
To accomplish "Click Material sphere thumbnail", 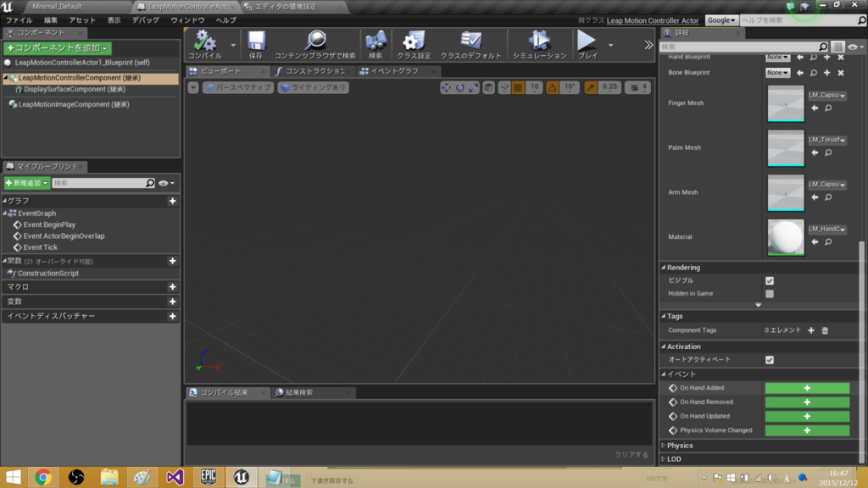I will (x=786, y=237).
